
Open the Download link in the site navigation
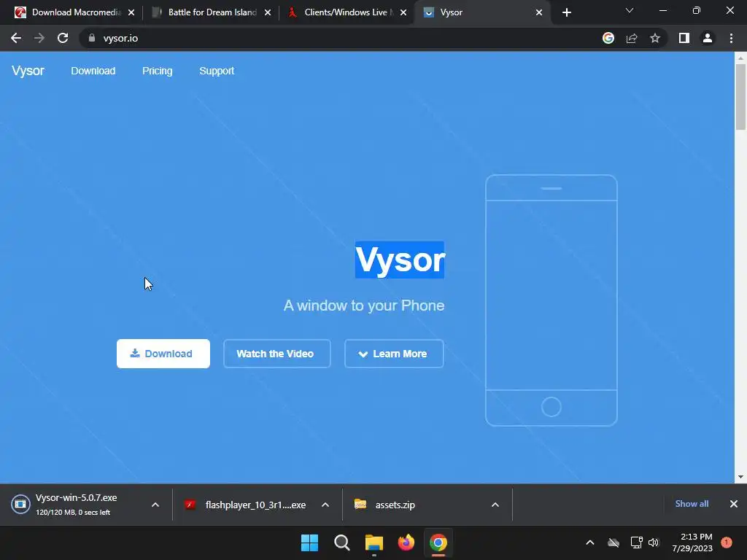pos(93,71)
